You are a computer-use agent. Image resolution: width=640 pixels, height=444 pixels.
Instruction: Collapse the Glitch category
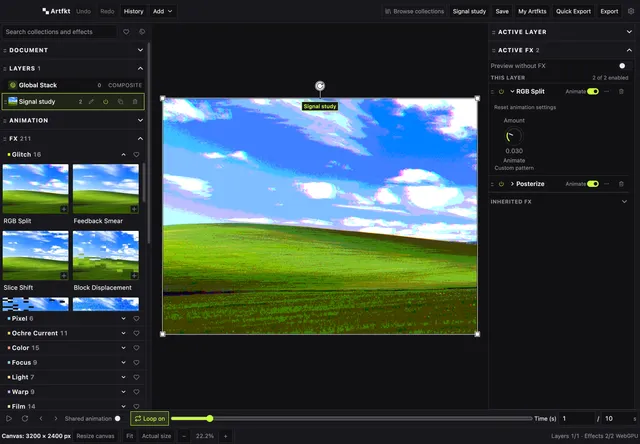[x=123, y=155]
